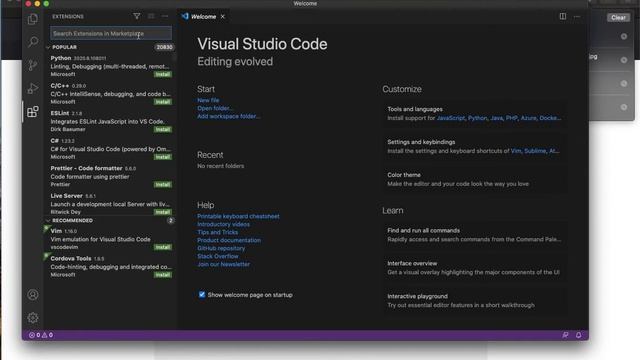Install the C# extension
Screen dimensions: 640x360
point(162,157)
